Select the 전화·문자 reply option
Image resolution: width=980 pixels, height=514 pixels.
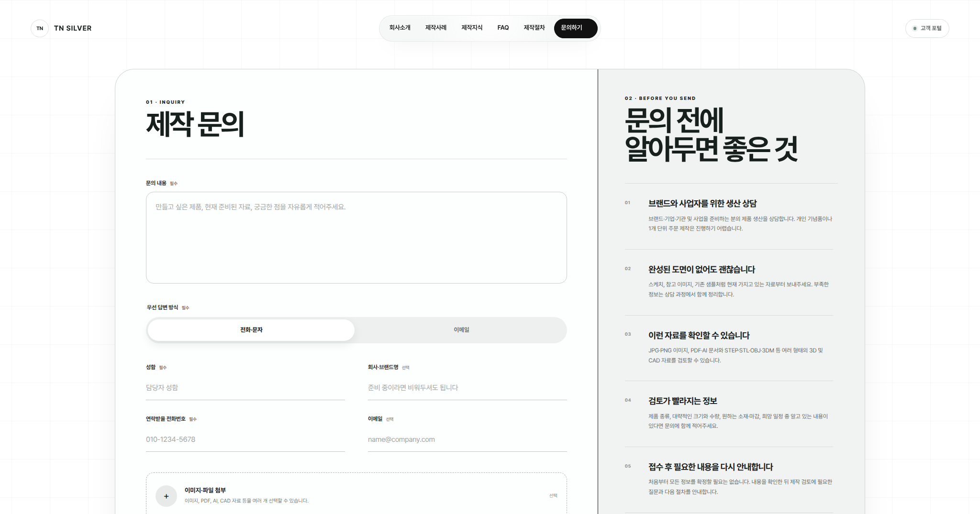pos(251,330)
